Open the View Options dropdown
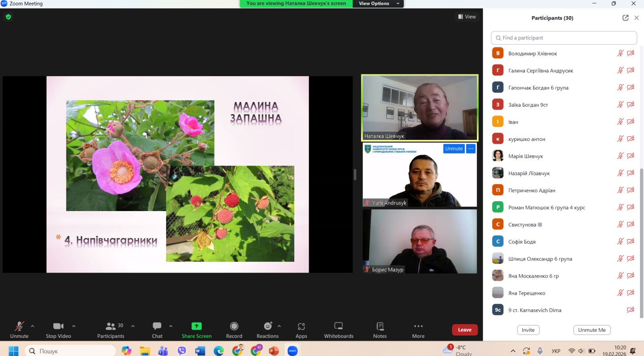The image size is (644, 356). click(378, 4)
